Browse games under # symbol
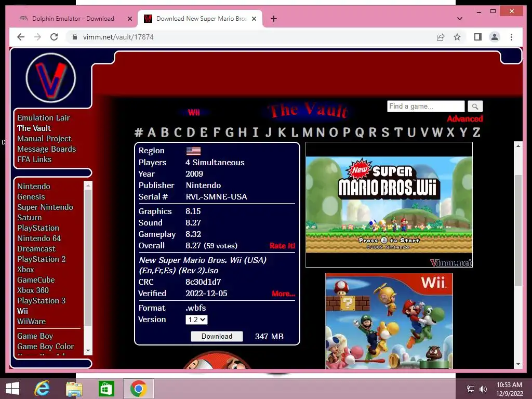This screenshot has width=532, height=399. pos(138,132)
